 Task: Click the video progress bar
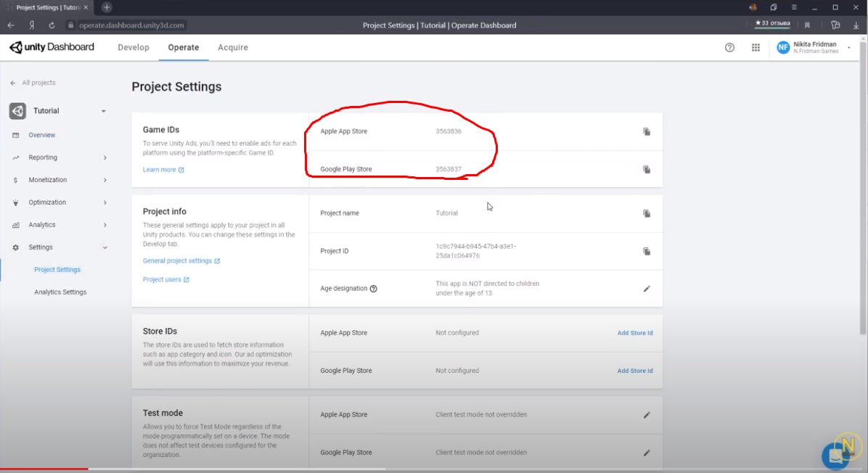pyautogui.click(x=434, y=469)
